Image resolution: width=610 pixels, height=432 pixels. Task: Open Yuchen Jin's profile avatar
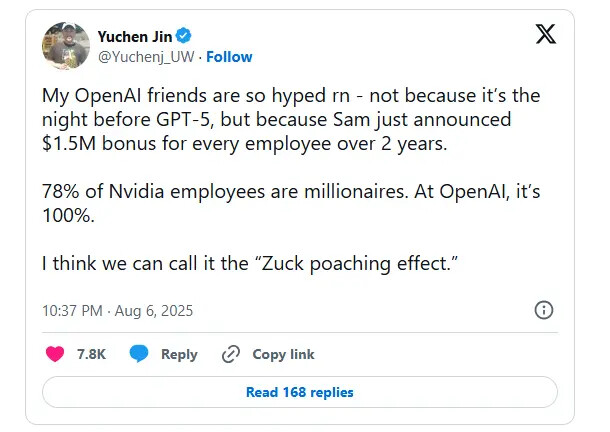pyautogui.click(x=65, y=45)
